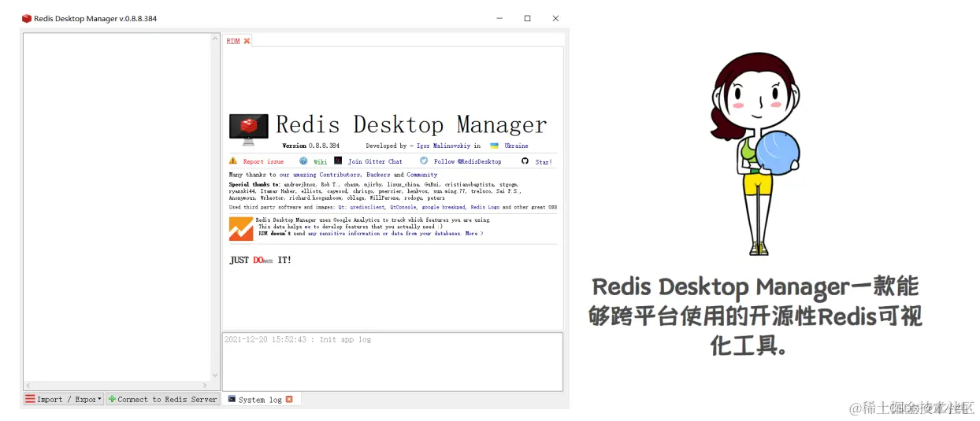Close the RDM tab with its red X

247,41
